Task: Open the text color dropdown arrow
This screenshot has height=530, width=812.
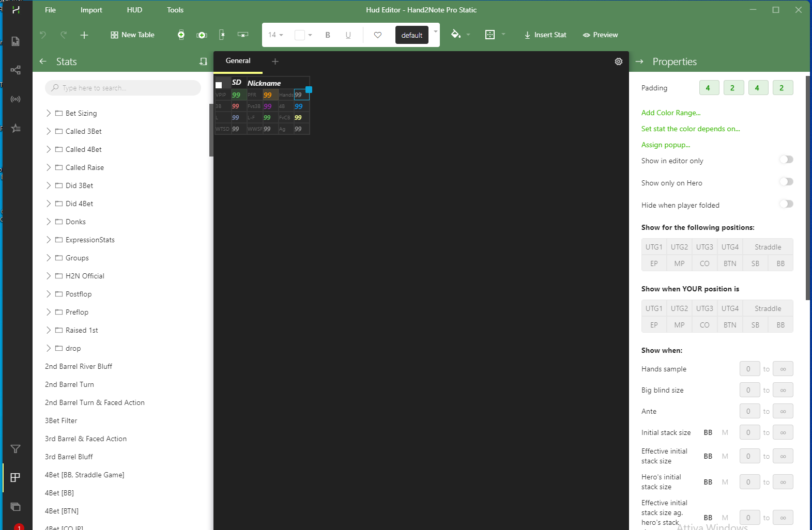Action: coord(310,35)
